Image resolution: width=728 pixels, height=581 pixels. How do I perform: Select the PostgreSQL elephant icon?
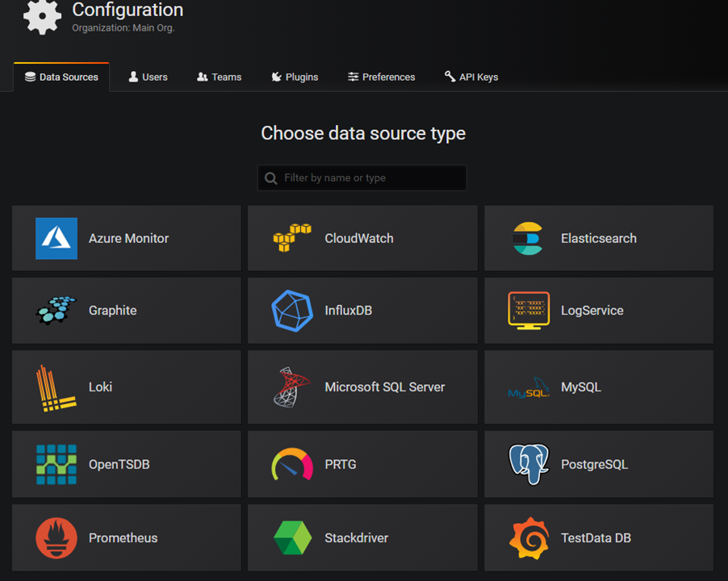[x=529, y=464]
